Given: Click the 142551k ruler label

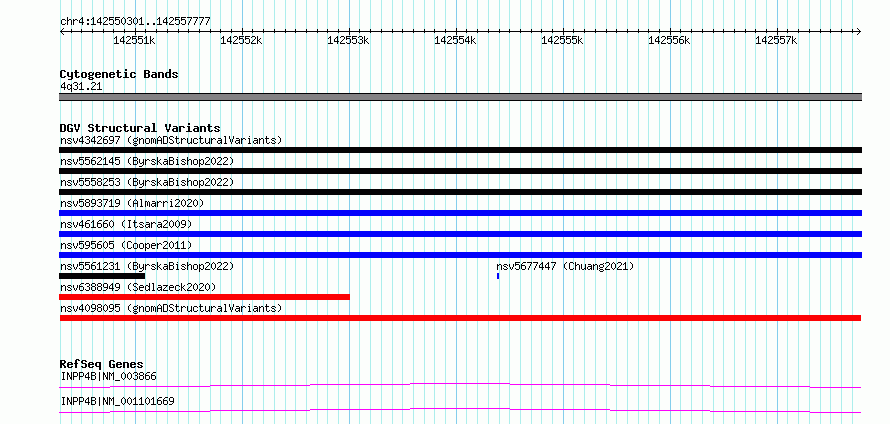Looking at the screenshot, I should click(x=135, y=41).
